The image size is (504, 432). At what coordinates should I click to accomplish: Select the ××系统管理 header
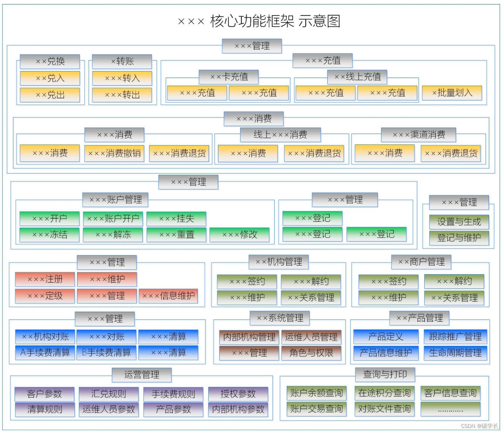point(280,318)
